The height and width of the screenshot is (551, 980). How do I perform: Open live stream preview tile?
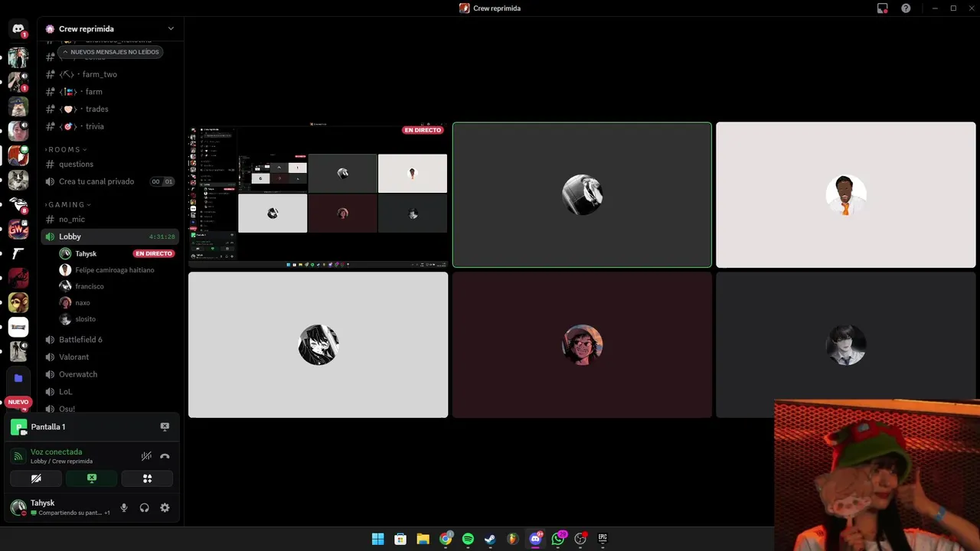pyautogui.click(x=318, y=195)
